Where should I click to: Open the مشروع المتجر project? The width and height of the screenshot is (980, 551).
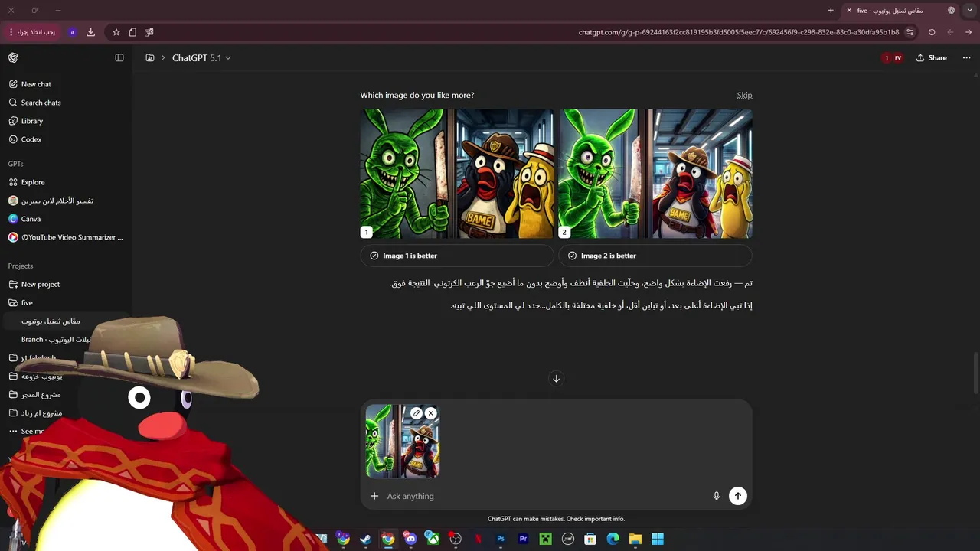(41, 395)
